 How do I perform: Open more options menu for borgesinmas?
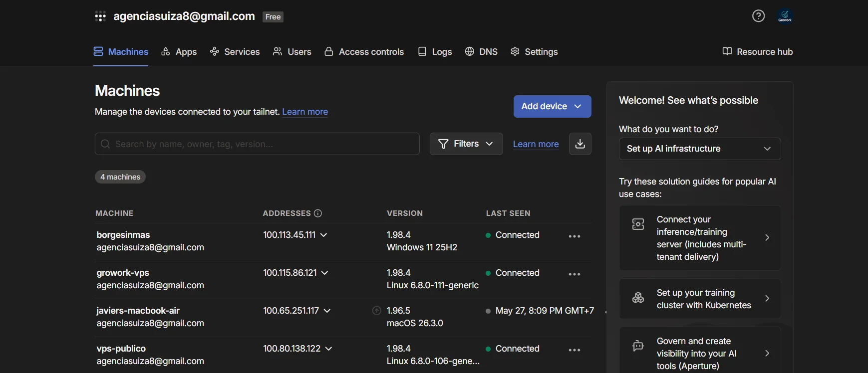[575, 236]
